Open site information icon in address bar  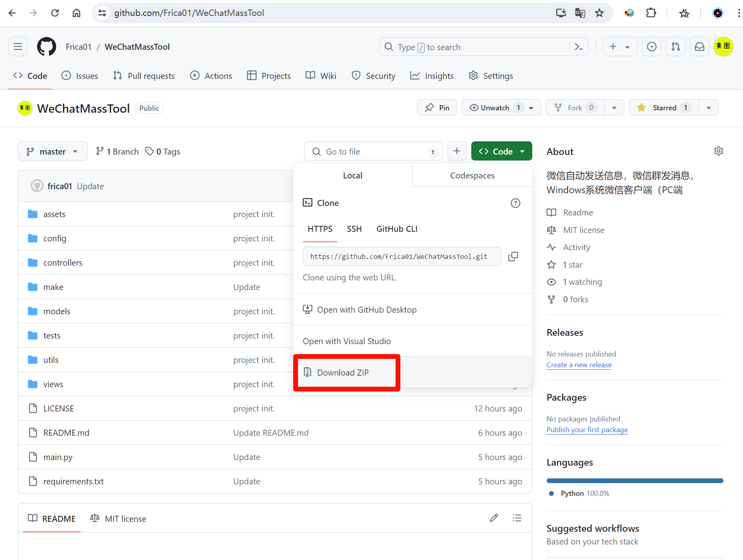click(102, 13)
